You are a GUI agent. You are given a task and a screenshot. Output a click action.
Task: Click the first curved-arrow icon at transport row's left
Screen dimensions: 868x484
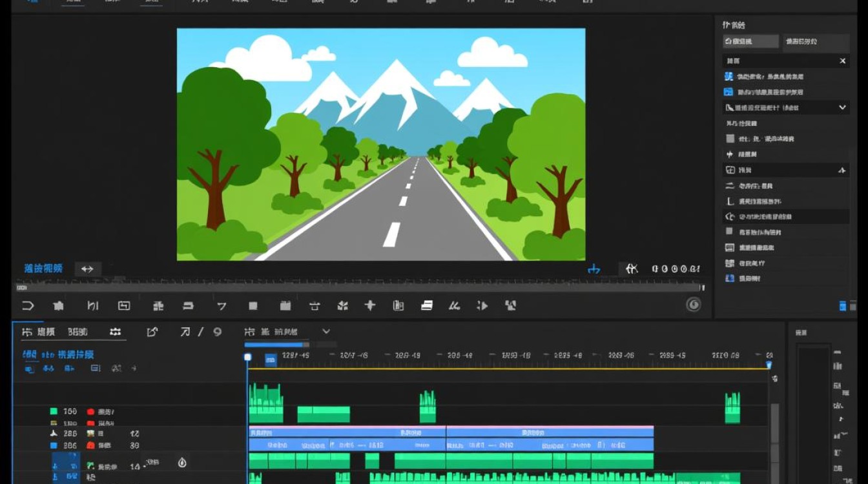[x=28, y=306]
